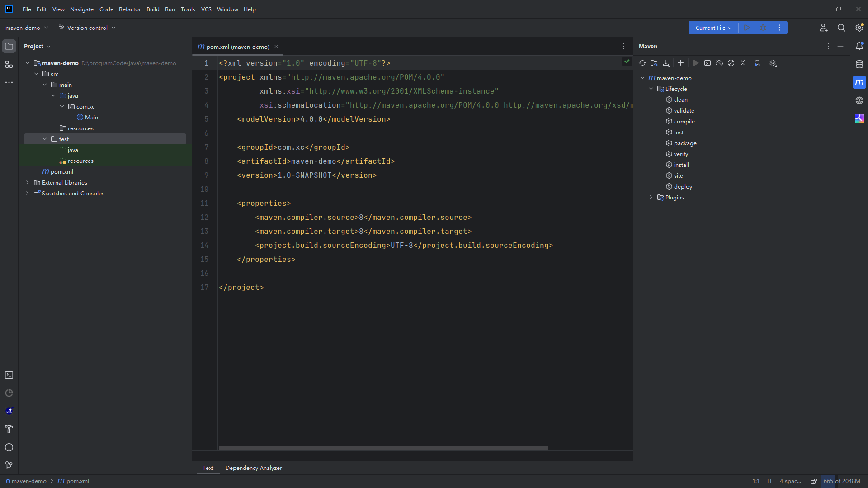Open Git version control tool window

coord(9,465)
